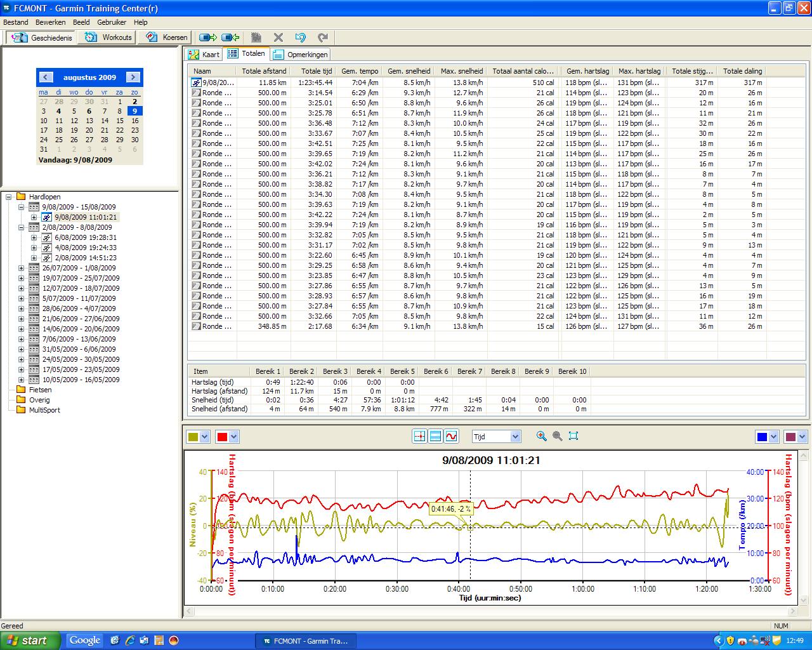The height and width of the screenshot is (650, 812).
Task: Click Internet Explorer icon in taskbar quick launch
Action: (129, 640)
